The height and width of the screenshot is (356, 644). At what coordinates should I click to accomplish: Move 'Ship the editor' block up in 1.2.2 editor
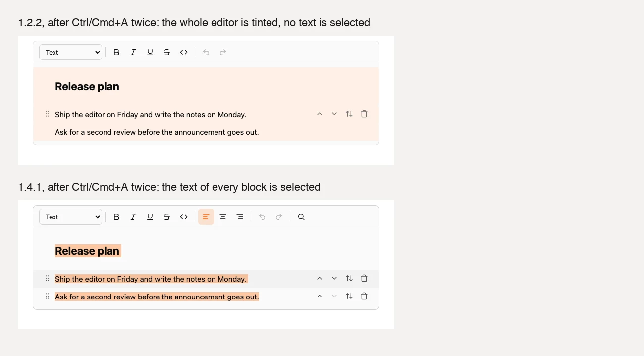pyautogui.click(x=320, y=114)
